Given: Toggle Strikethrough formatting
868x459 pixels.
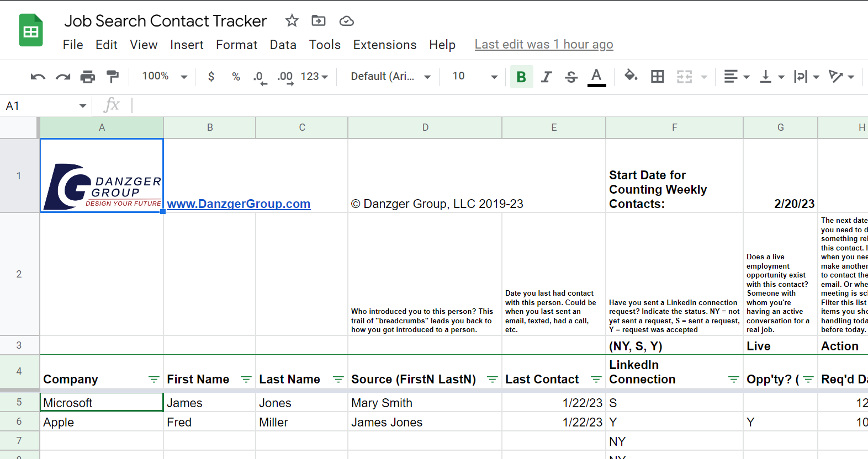Looking at the screenshot, I should click(x=571, y=77).
